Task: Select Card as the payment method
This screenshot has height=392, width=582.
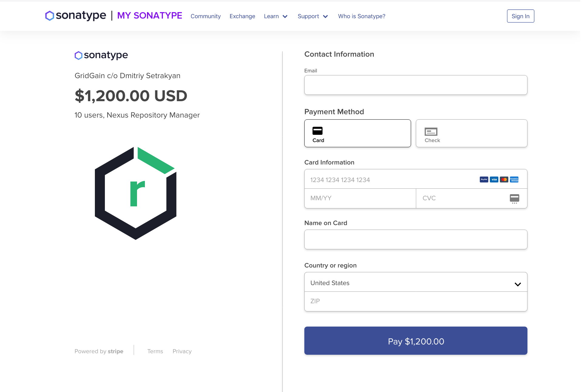Action: click(358, 133)
